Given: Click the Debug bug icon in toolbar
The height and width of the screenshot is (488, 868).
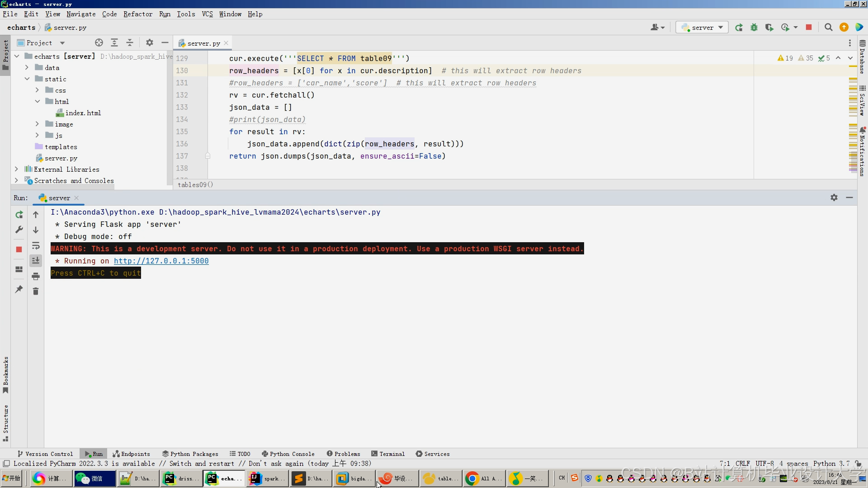Looking at the screenshot, I should 754,28.
